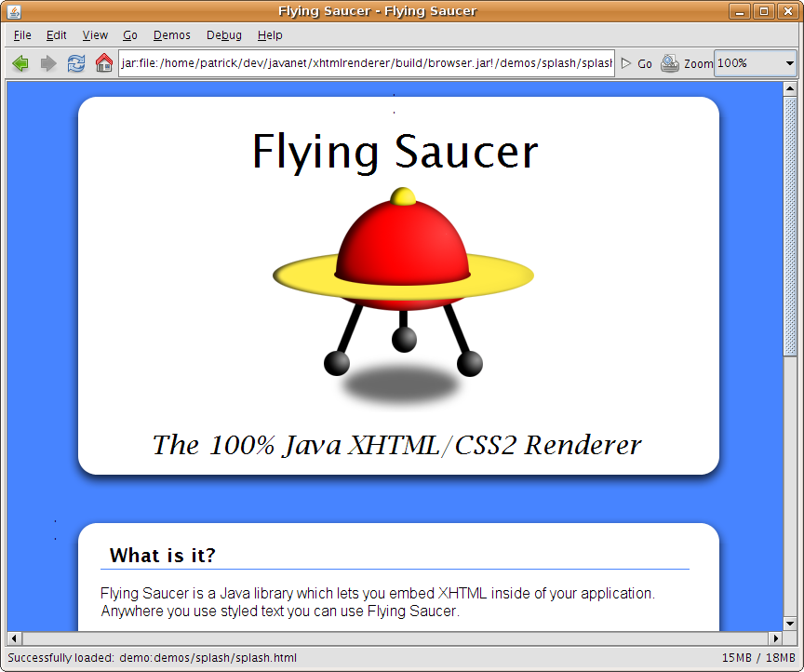This screenshot has height=672, width=804.
Task: Click the vertical scrollbar thumb
Action: pyautogui.click(x=790, y=226)
